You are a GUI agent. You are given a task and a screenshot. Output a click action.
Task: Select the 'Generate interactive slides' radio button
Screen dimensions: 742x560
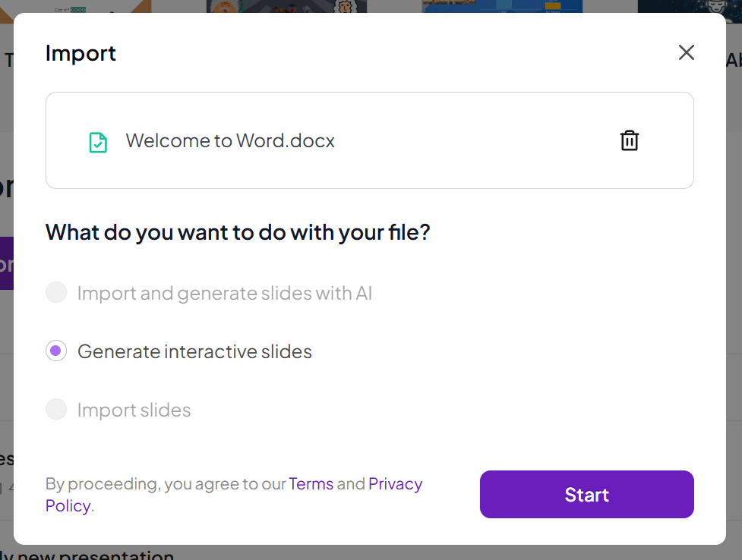click(56, 351)
